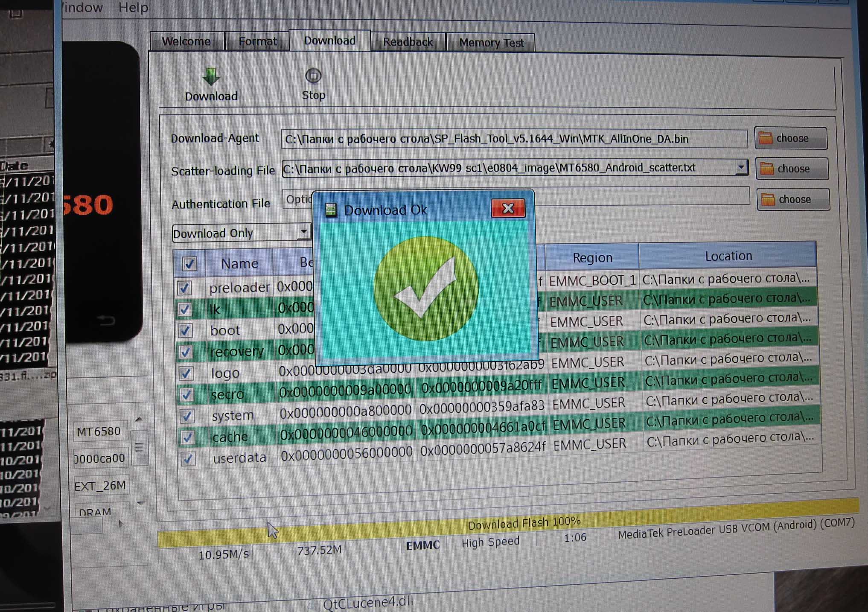Uncheck the secro partition checkbox
Screen dimensions: 868x612
pos(186,395)
